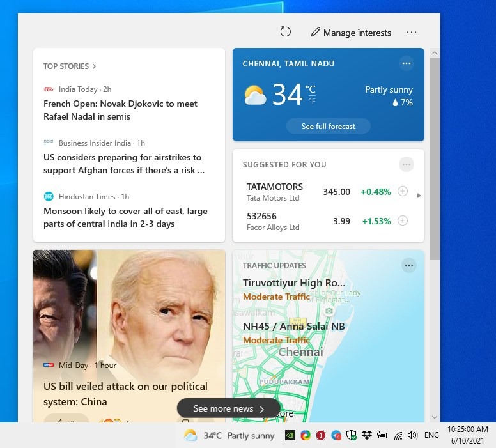Click the scrollbar down arrow
The height and width of the screenshot is (448, 496).
click(434, 417)
